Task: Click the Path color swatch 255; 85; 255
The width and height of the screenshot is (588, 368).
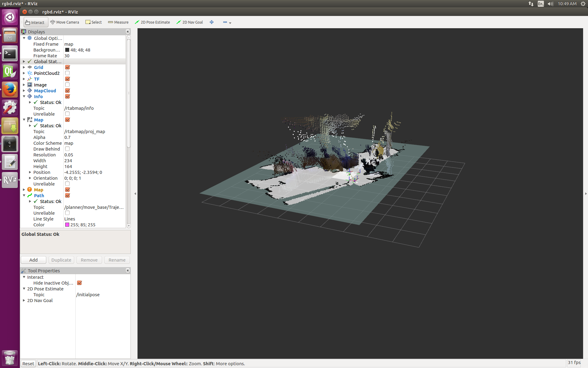Action: (x=67, y=225)
